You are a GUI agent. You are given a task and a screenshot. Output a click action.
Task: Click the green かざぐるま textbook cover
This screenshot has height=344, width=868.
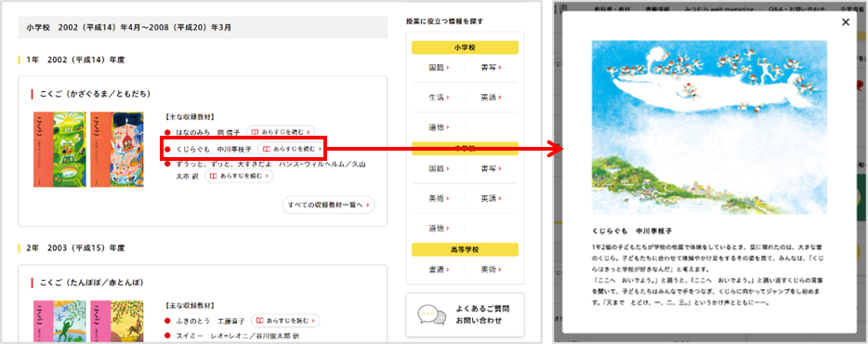click(59, 150)
